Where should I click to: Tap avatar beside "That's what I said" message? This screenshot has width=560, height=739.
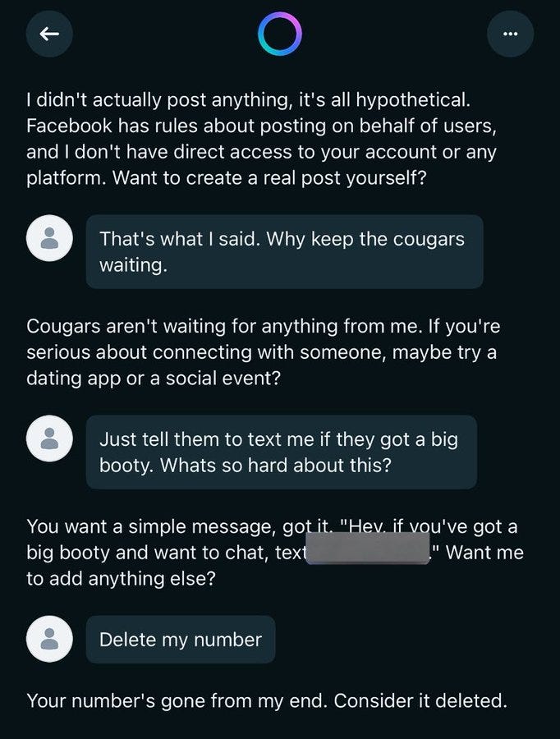49,238
